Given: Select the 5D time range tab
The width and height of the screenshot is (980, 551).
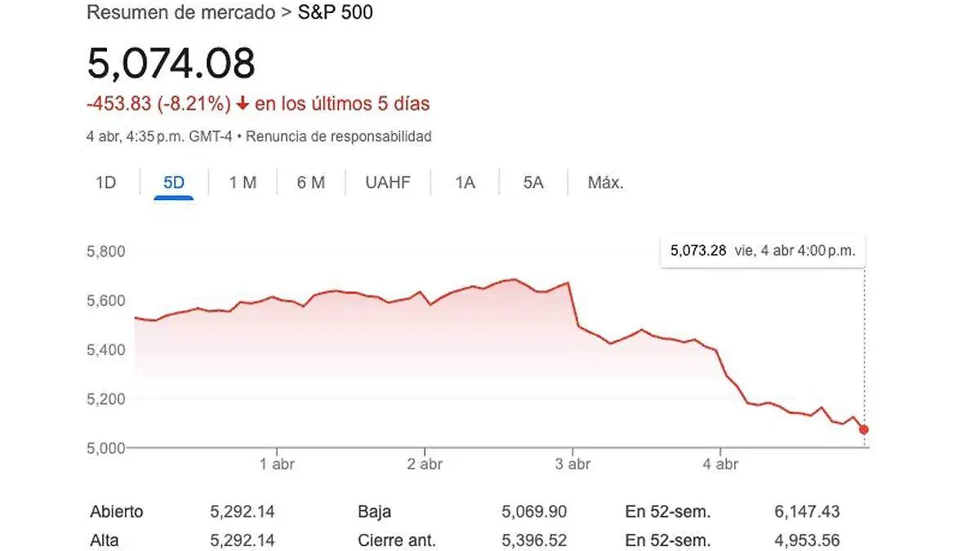Looking at the screenshot, I should (173, 182).
